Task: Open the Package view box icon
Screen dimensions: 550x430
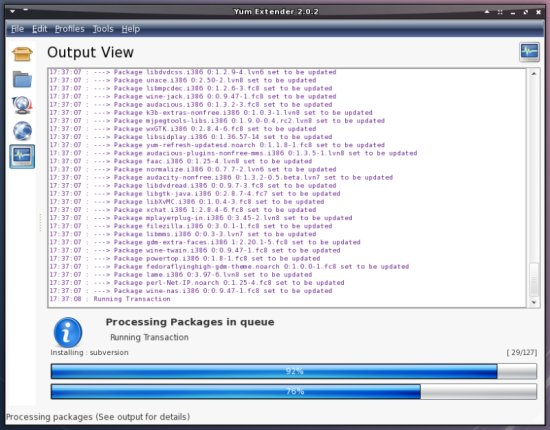Action: 22,54
